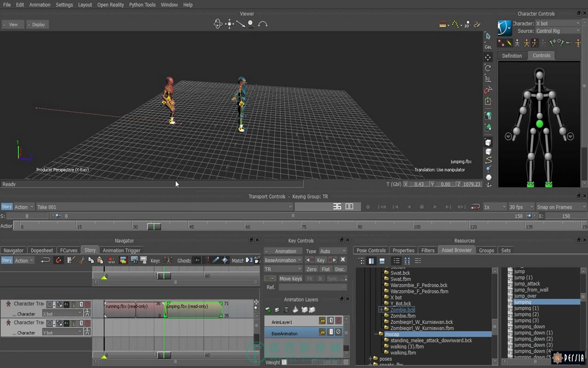Toggle mute on BaseAnimation layer

click(339, 332)
